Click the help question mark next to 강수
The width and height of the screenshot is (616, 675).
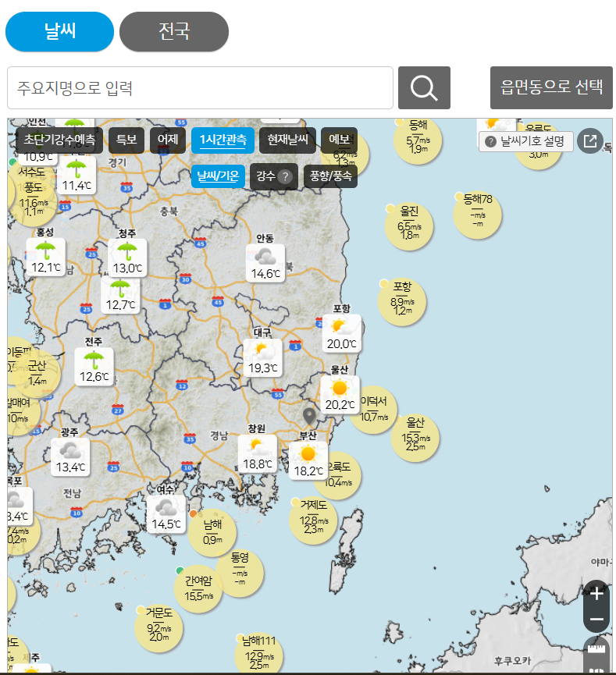[x=285, y=176]
